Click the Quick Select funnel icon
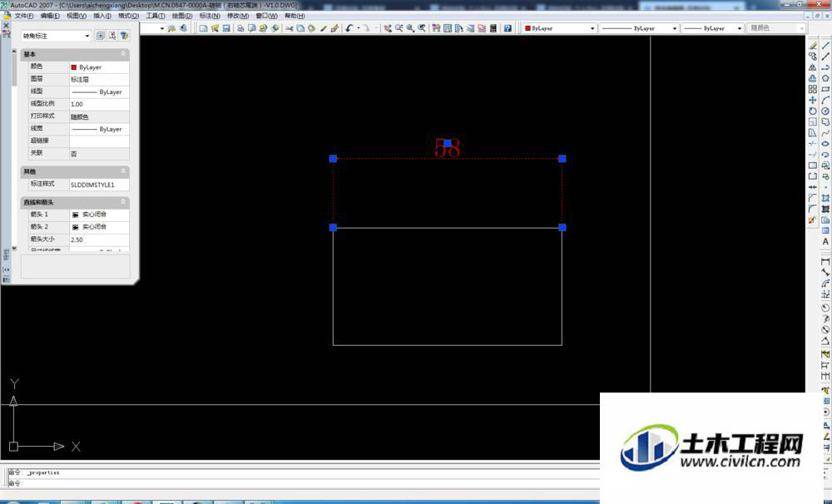Viewport: 832px width, 504px height. (124, 36)
